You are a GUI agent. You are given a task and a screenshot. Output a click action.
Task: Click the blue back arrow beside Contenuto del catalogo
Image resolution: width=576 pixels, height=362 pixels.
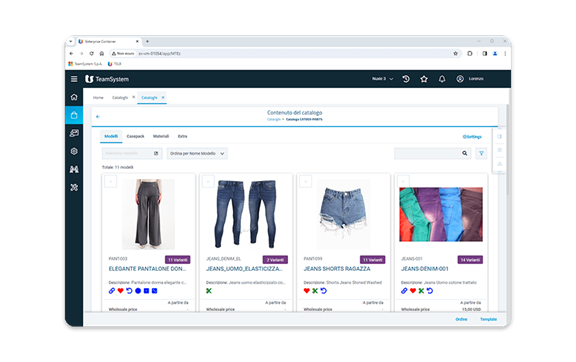98,117
